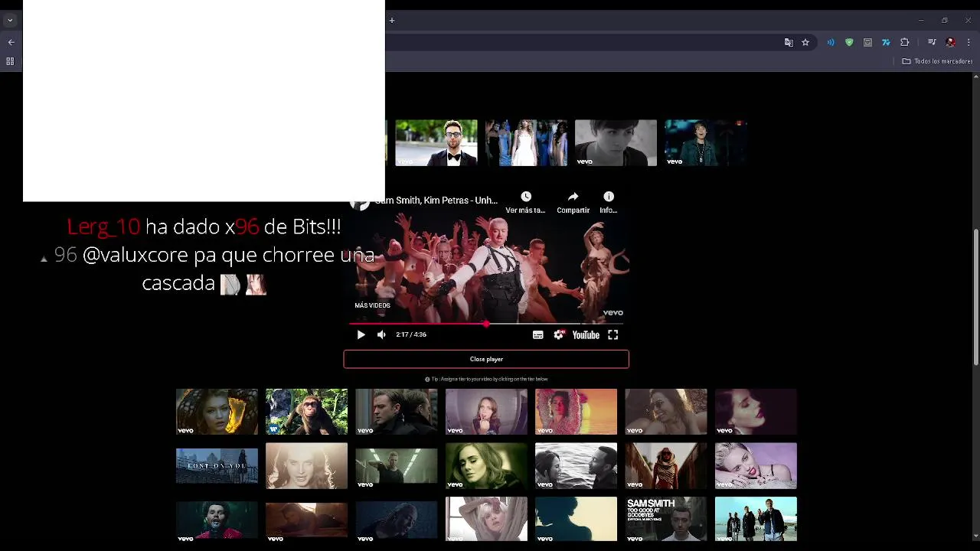
Task: Select the silhouette on yellow thumbnail
Action: pyautogui.click(x=576, y=520)
